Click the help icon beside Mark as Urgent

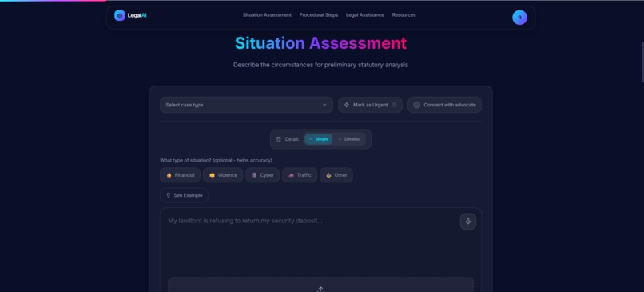pos(394,105)
